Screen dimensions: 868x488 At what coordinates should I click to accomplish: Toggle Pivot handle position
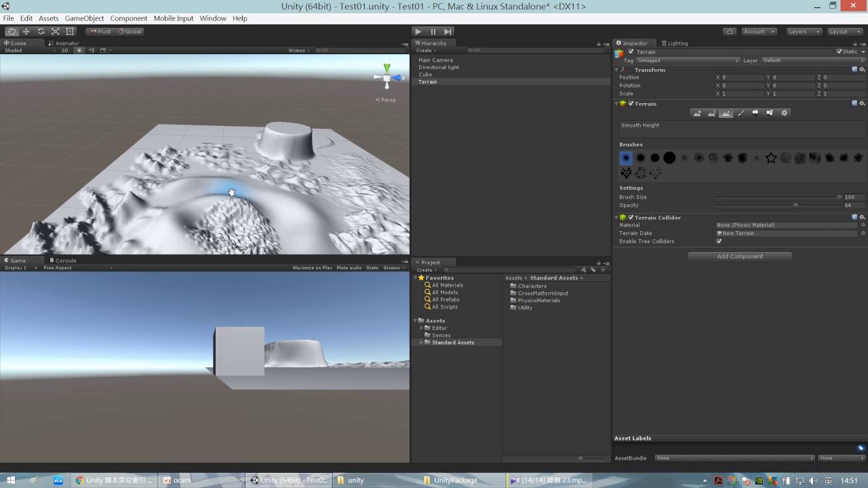coord(100,31)
